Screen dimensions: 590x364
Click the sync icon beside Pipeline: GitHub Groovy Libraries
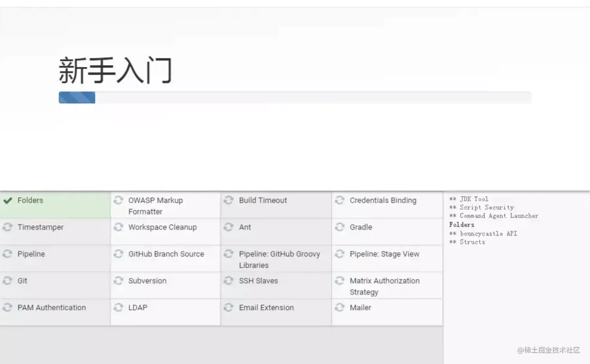point(229,254)
